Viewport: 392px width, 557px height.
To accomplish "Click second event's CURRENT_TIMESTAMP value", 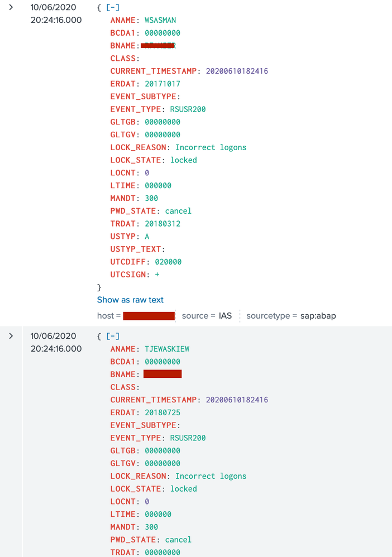I will (x=237, y=400).
